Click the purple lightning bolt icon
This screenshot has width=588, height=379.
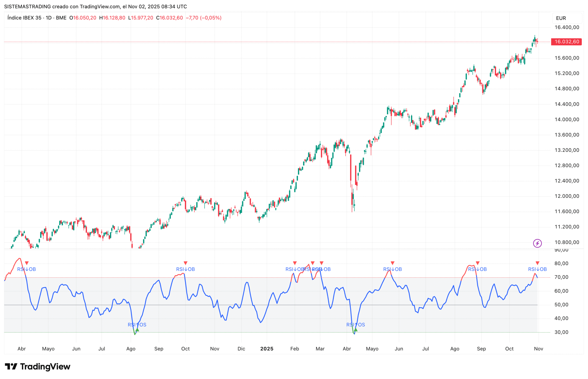[537, 243]
